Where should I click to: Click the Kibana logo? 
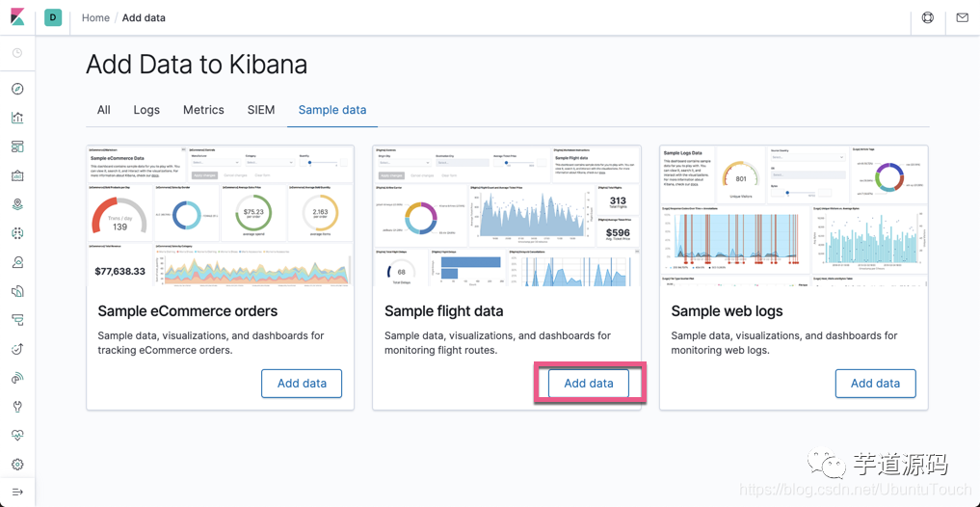coord(17,17)
